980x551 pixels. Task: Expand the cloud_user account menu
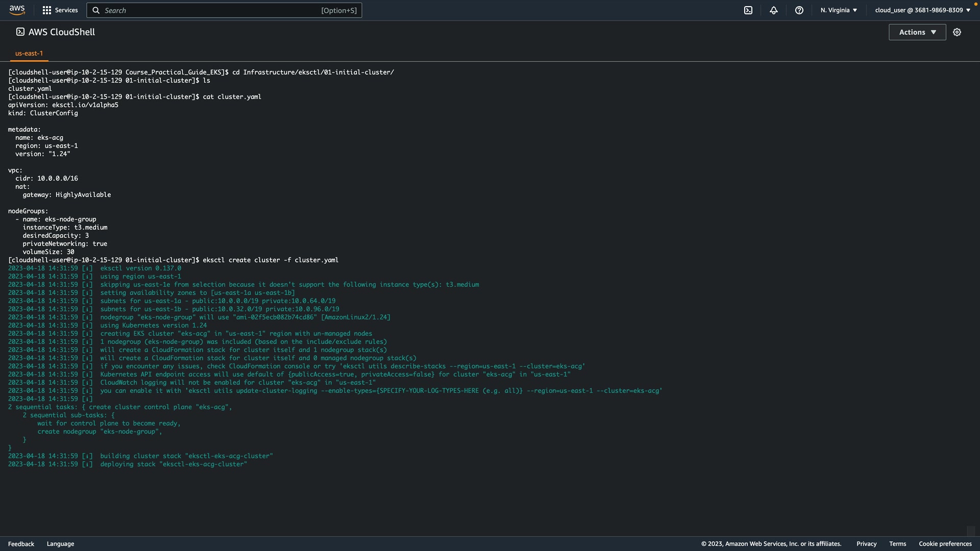click(x=922, y=10)
